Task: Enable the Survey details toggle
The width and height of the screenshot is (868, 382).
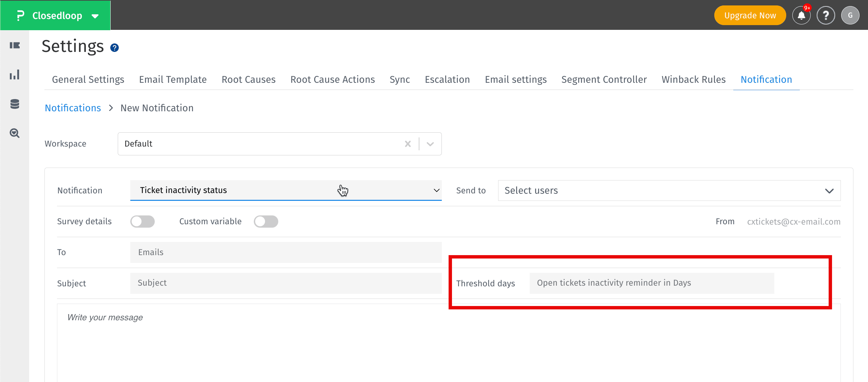Action: tap(143, 222)
